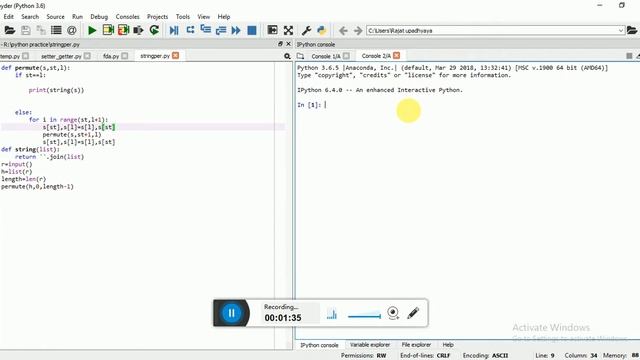
Task: Go back with the left arrow icon
Action: tap(343, 31)
